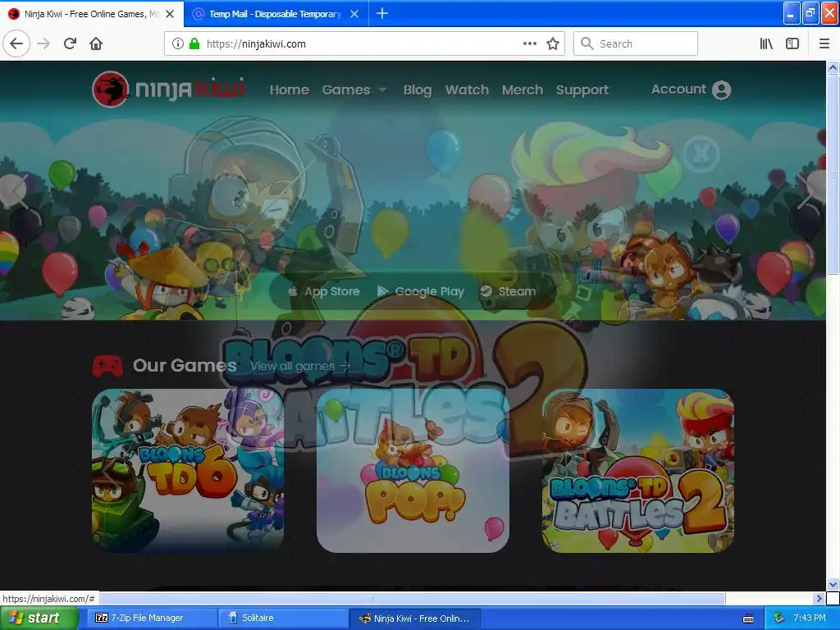840x630 pixels.
Task: Close the faded overlay X circle
Action: (701, 153)
